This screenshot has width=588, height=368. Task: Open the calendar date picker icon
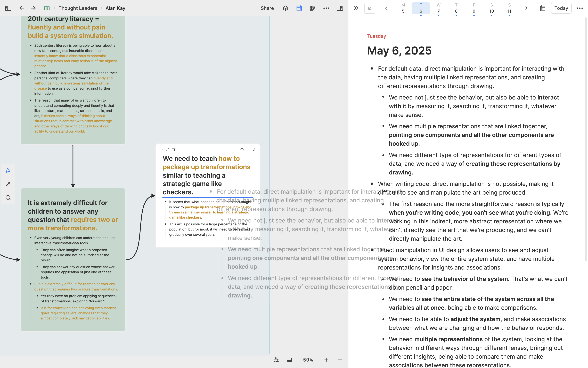point(543,8)
